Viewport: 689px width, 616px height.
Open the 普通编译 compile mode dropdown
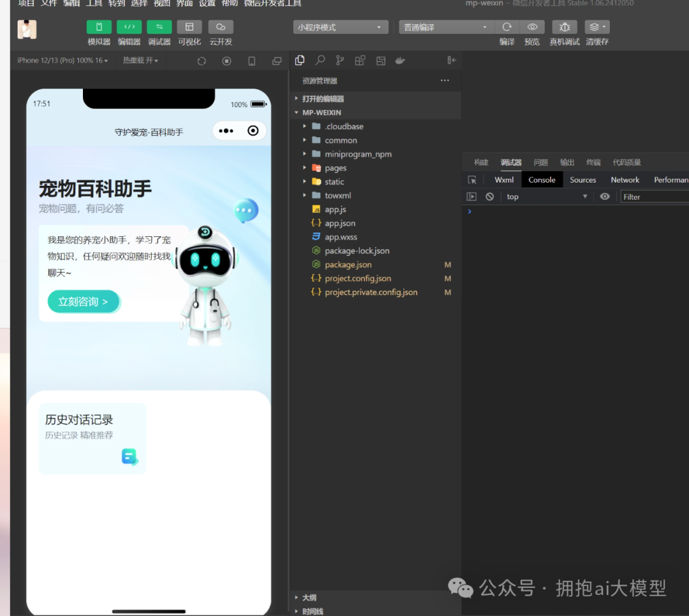coord(446,27)
